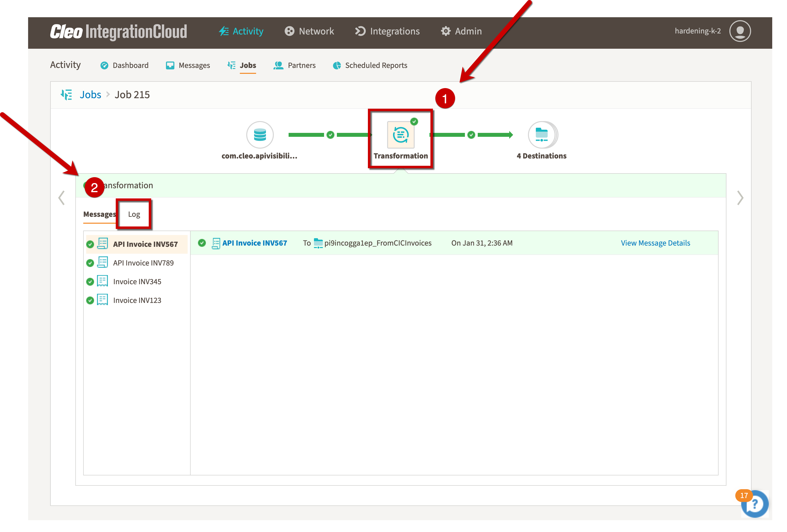
Task: Click status check beside API Invoice INV789
Action: [90, 263]
